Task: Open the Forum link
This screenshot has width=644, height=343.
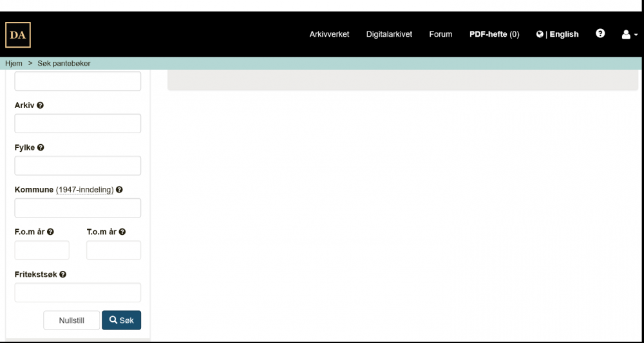Action: [x=440, y=35]
